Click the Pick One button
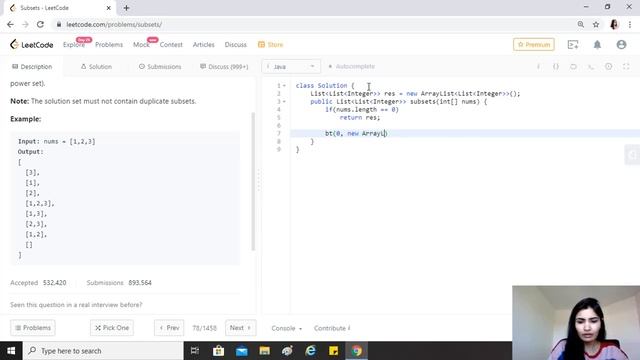The image size is (640, 360). 112,328
